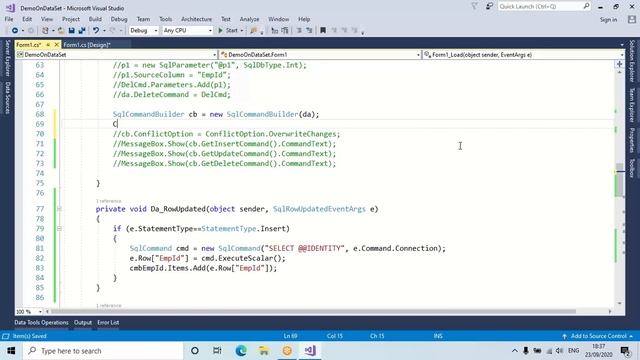Click the Save All toolbar icon
The width and height of the screenshot is (640, 360).
[x=82, y=31]
